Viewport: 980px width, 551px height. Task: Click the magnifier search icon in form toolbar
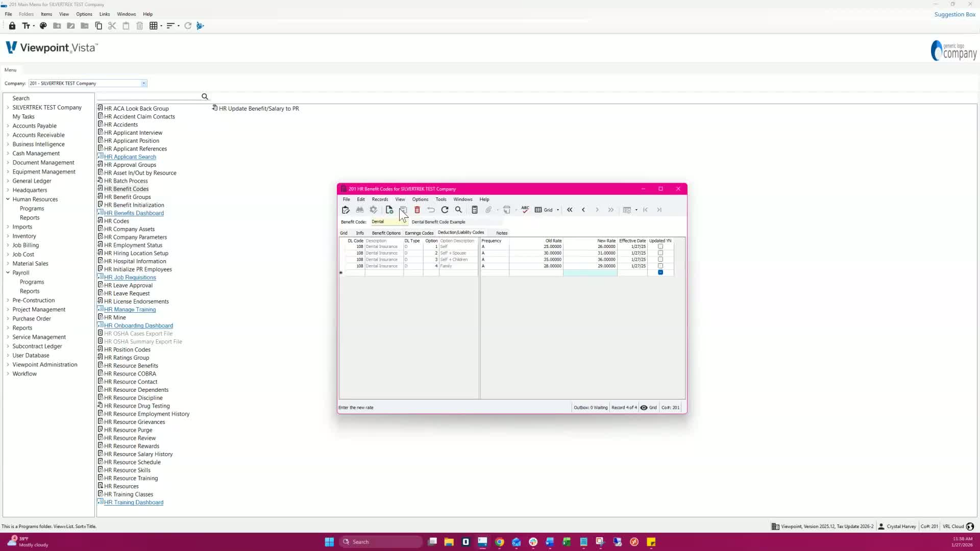458,210
